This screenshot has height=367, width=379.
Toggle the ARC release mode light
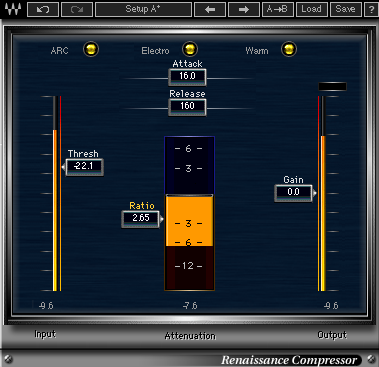tap(91, 49)
